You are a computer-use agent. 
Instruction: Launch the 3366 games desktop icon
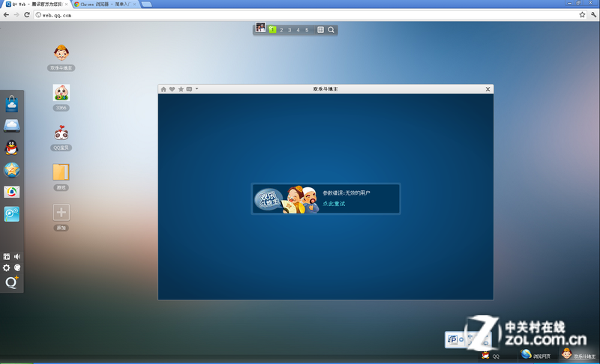61,93
